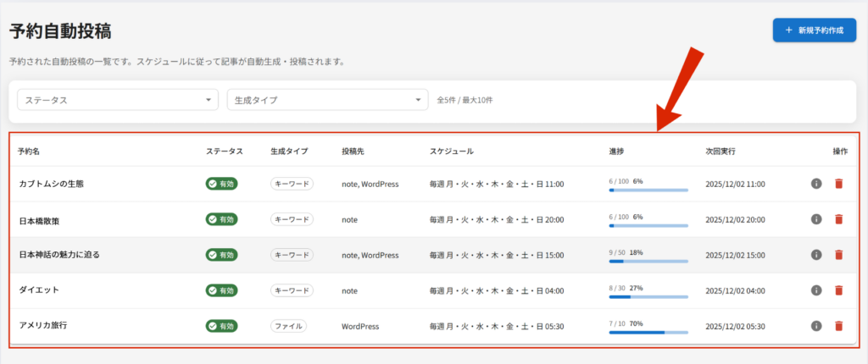The width and height of the screenshot is (868, 364).
Task: Delete the カブトムシの生態 schedule via trash icon
Action: click(838, 184)
